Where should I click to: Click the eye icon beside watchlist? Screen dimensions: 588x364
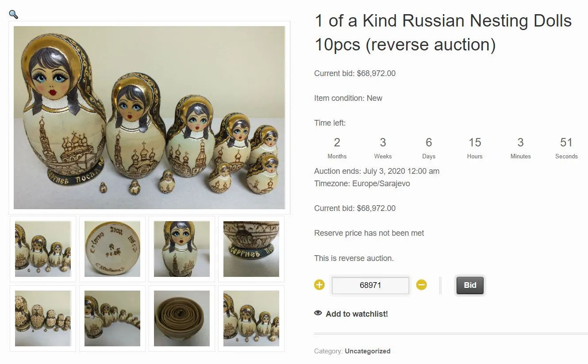(x=318, y=313)
